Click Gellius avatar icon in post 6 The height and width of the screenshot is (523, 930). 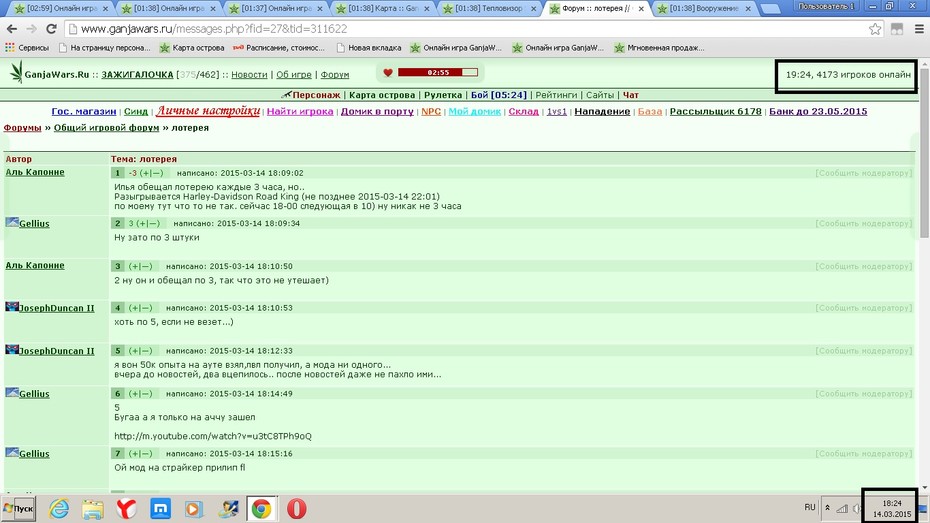click(12, 393)
